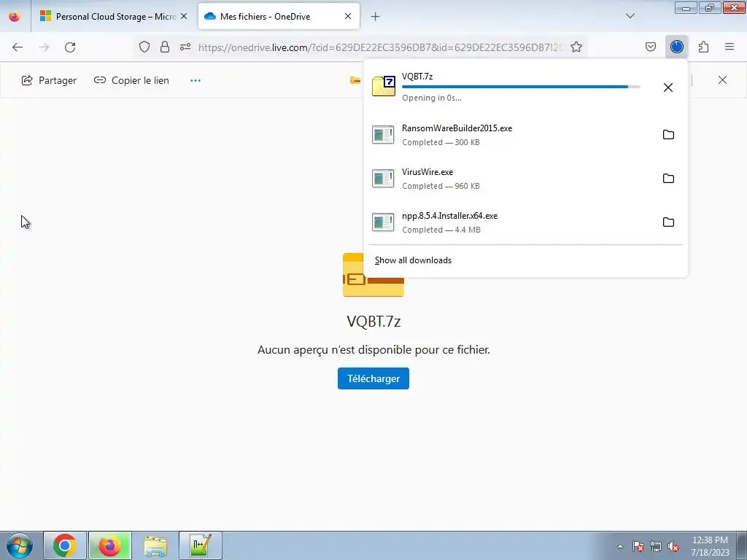View site security padlock info

(165, 47)
